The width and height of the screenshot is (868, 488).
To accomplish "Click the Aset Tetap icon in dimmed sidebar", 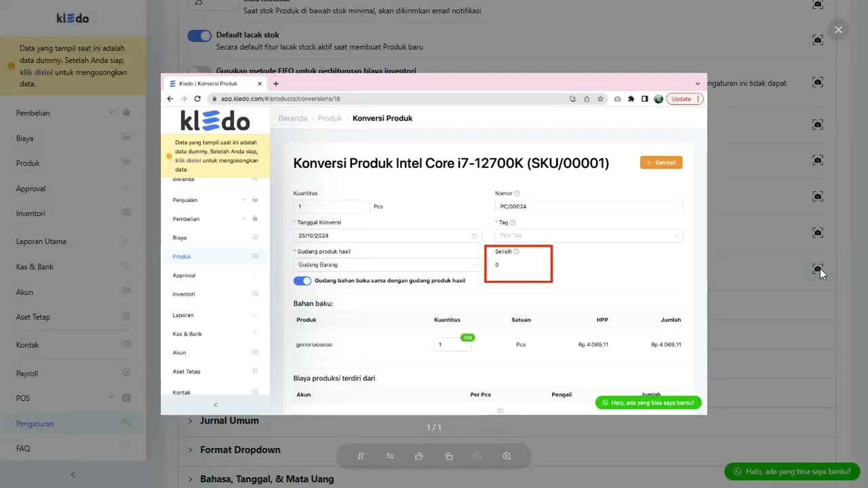I will [x=126, y=317].
